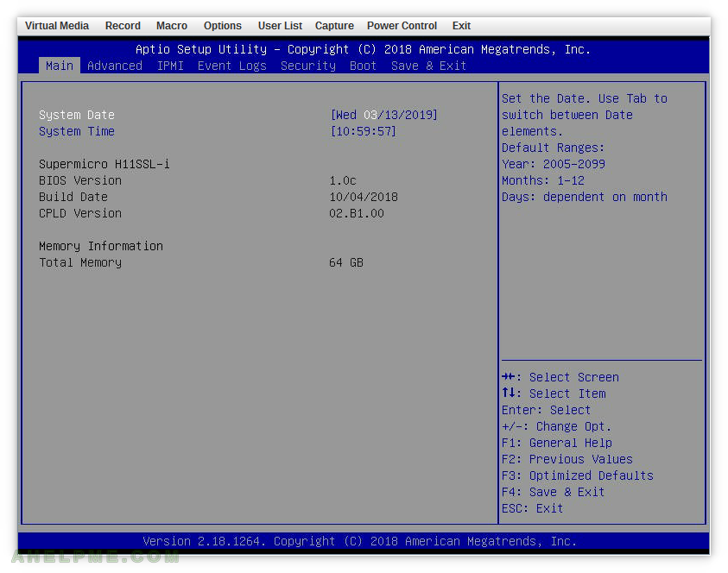
Task: Click the Build Date label
Action: pos(73,197)
